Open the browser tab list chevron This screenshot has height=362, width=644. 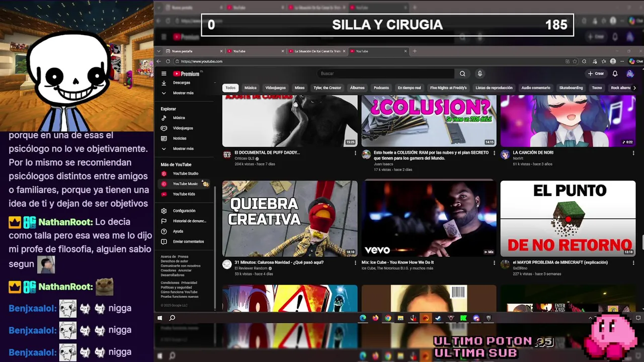click(x=159, y=51)
